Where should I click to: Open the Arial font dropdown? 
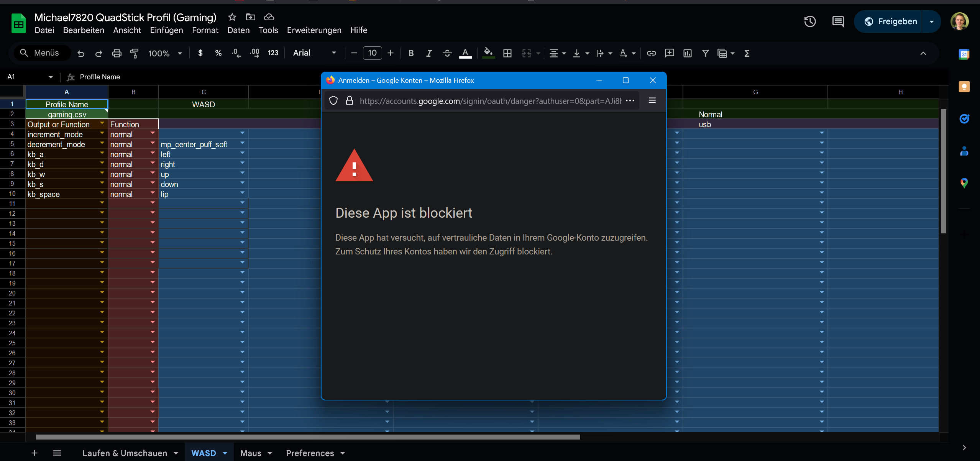pos(314,53)
